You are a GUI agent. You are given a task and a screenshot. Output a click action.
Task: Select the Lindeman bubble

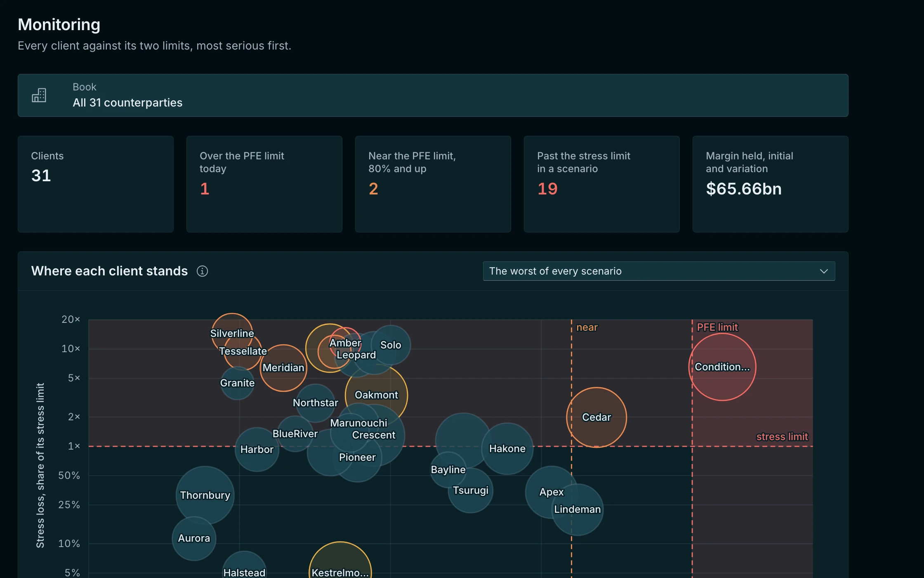pyautogui.click(x=577, y=509)
